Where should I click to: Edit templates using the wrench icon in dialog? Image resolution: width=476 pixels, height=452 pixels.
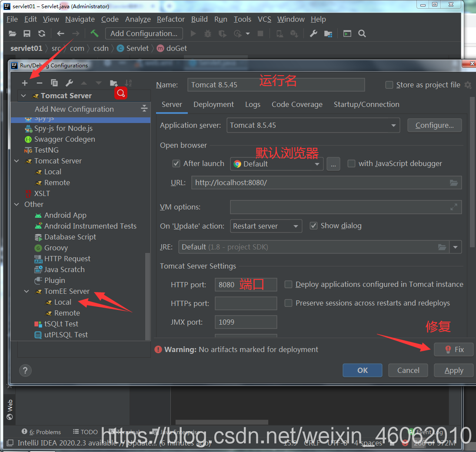coord(69,83)
